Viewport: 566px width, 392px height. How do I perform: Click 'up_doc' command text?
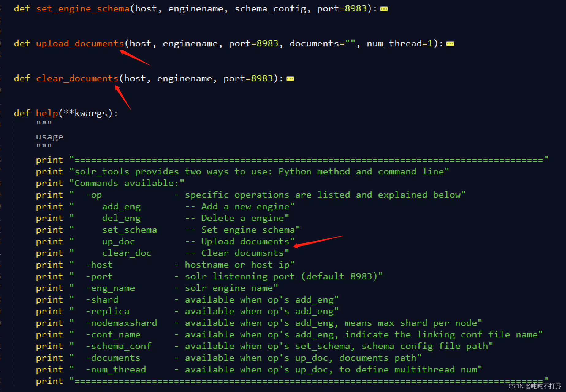pyautogui.click(x=119, y=242)
